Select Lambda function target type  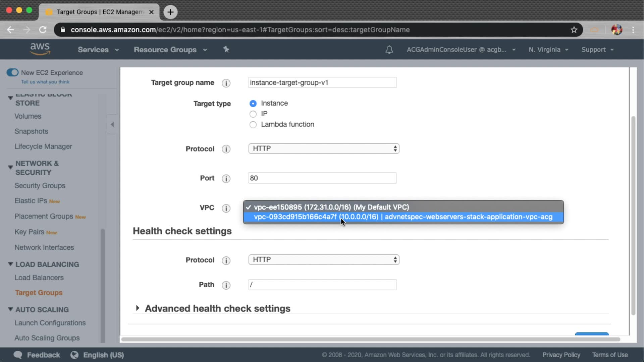coord(253,125)
